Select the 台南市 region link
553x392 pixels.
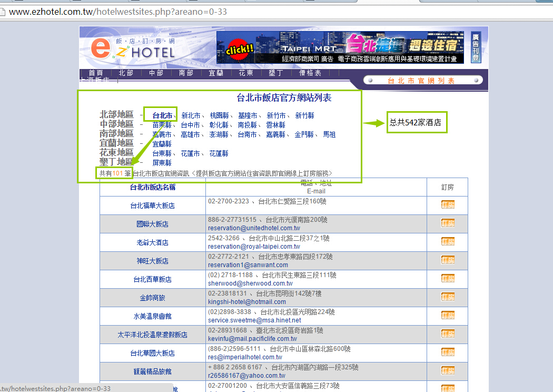pyautogui.click(x=247, y=134)
